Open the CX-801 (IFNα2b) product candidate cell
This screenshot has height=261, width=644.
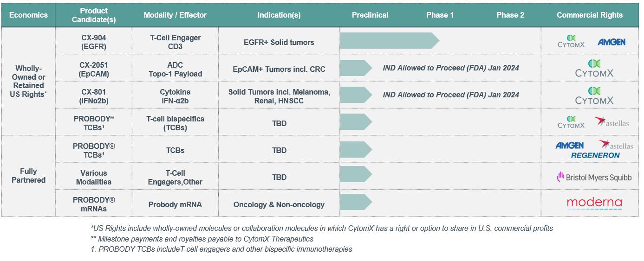(93, 96)
